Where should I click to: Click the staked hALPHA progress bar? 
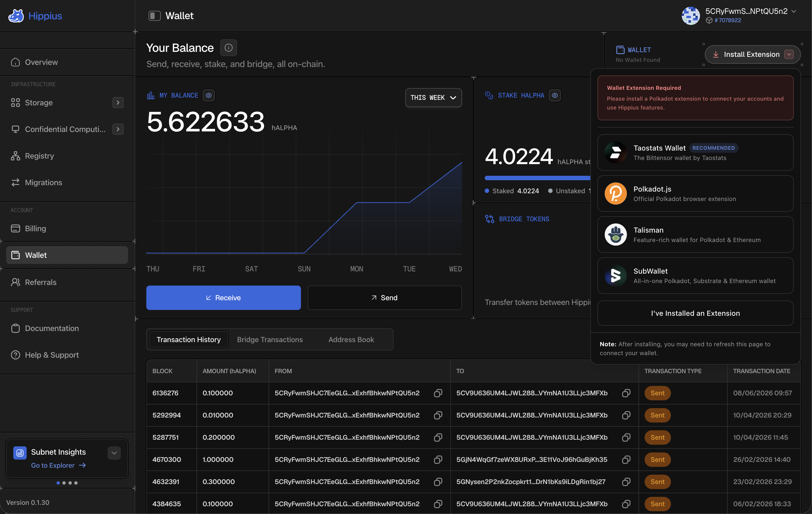pyautogui.click(x=538, y=178)
